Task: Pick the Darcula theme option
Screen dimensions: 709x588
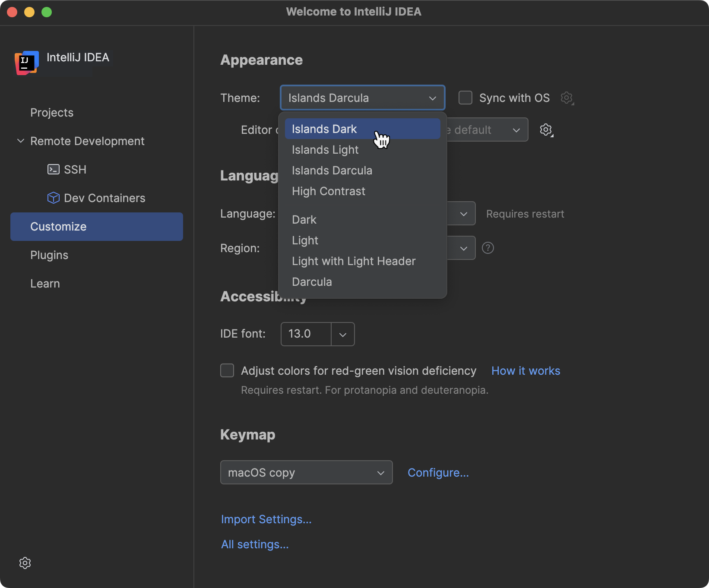Action: pyautogui.click(x=362, y=282)
